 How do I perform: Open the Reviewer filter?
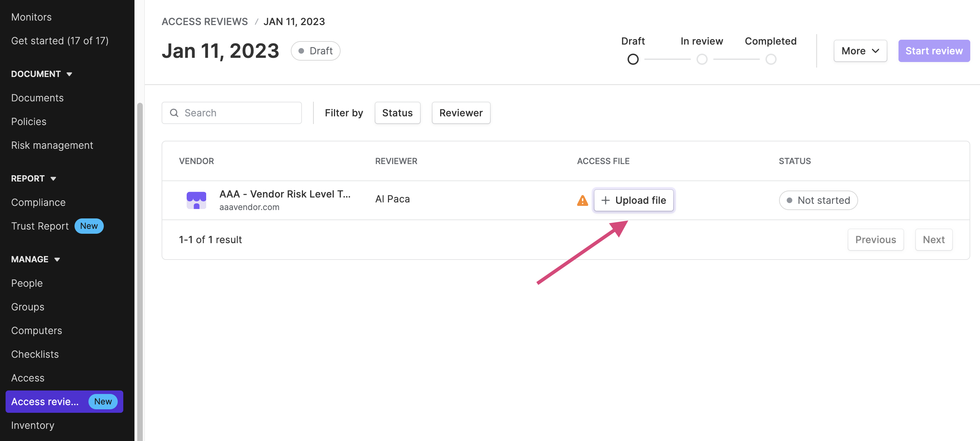coord(461,113)
